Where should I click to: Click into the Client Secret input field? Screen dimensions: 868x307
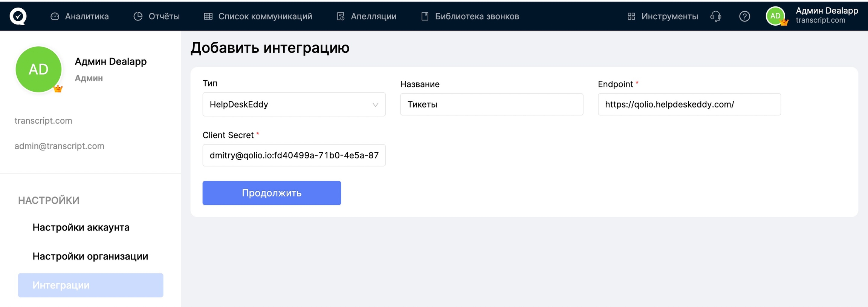coord(294,155)
